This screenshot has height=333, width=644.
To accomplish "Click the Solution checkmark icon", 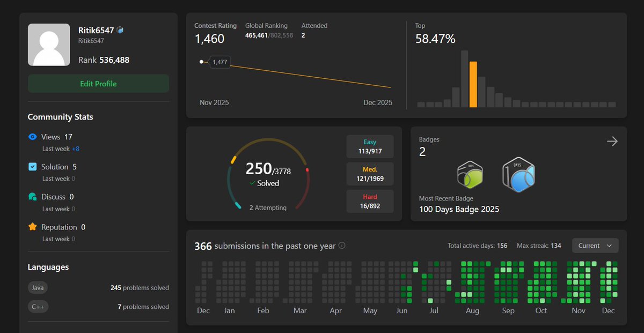I will 32,167.
